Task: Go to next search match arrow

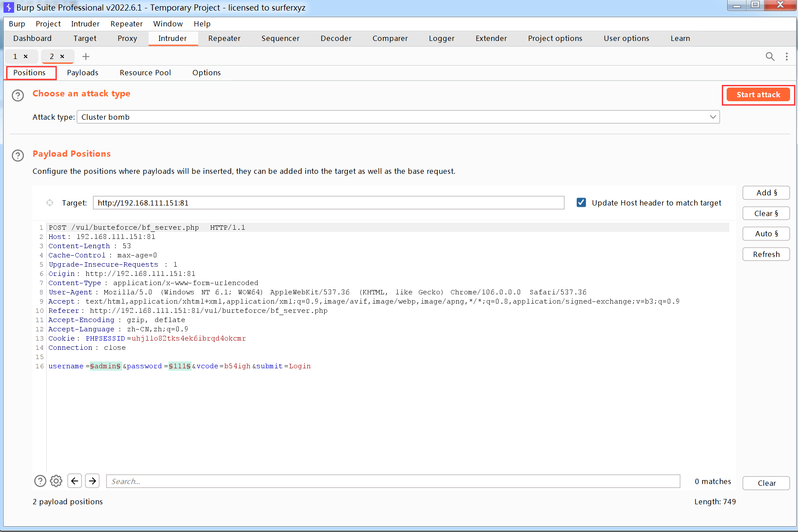Action: [92, 481]
